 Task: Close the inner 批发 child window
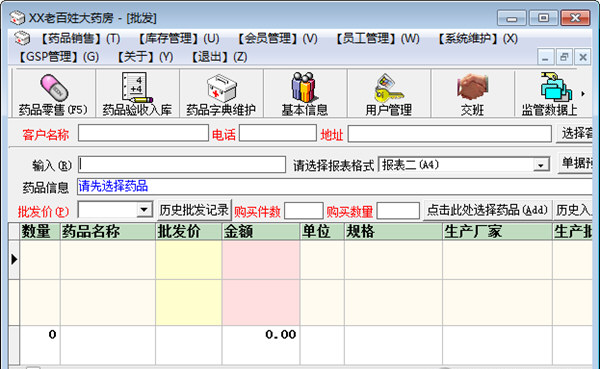coord(583,57)
